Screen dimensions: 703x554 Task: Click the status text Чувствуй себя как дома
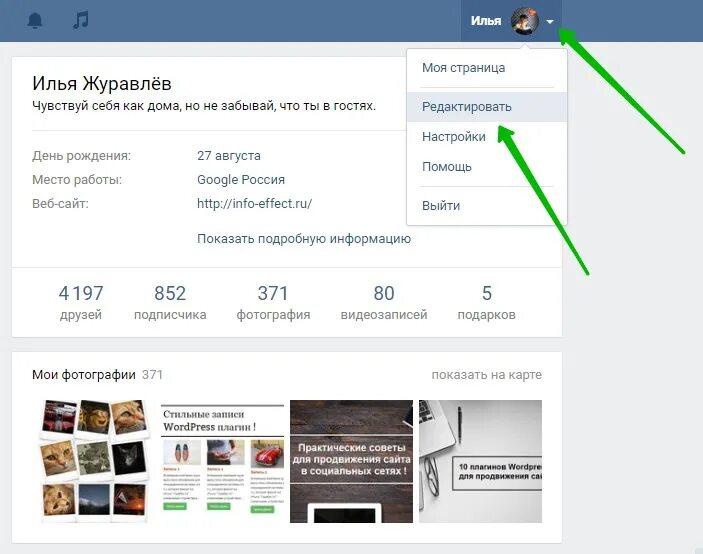(204, 106)
